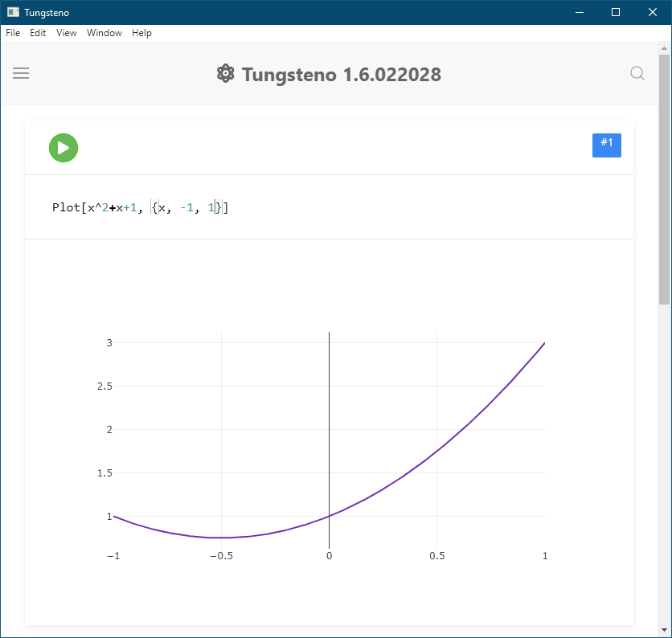Run the cell with the green play button
Image resolution: width=672 pixels, height=638 pixels.
pos(64,148)
